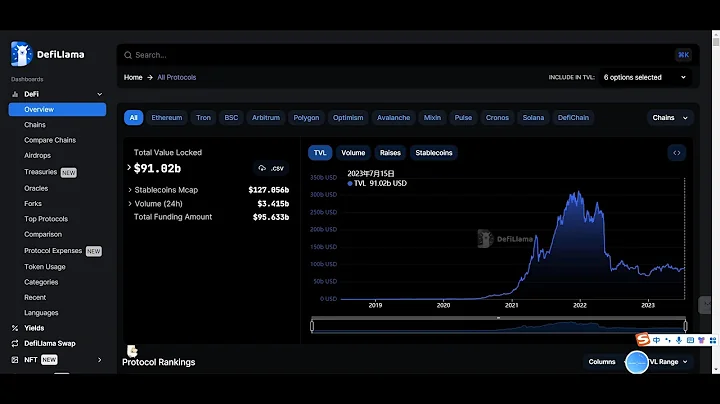Viewport: 720px width, 404px height.
Task: Open the TVL Range dropdown
Action: (667, 362)
